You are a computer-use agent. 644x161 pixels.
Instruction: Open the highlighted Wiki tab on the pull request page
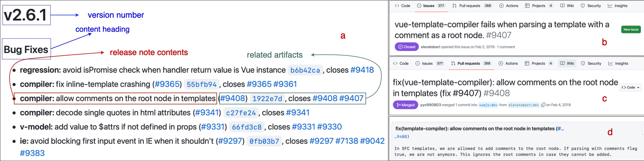point(567,64)
